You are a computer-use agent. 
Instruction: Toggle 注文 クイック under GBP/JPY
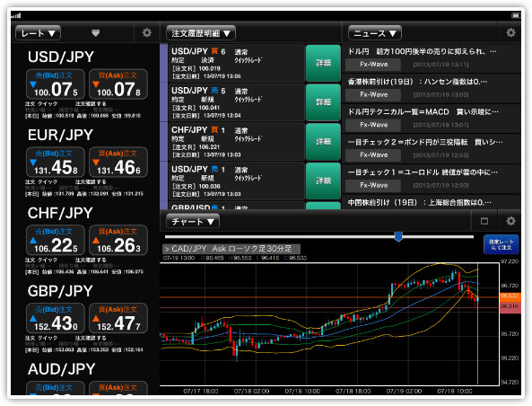tap(41, 338)
